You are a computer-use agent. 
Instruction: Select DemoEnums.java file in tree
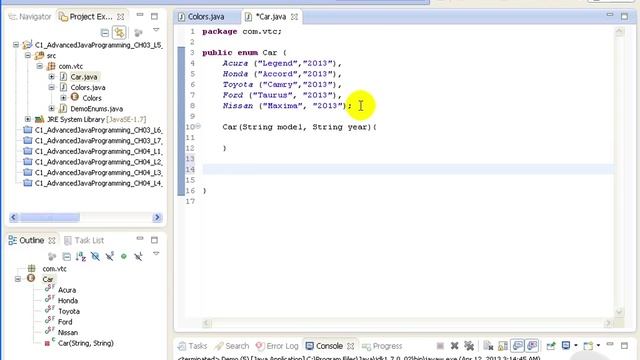point(96,109)
